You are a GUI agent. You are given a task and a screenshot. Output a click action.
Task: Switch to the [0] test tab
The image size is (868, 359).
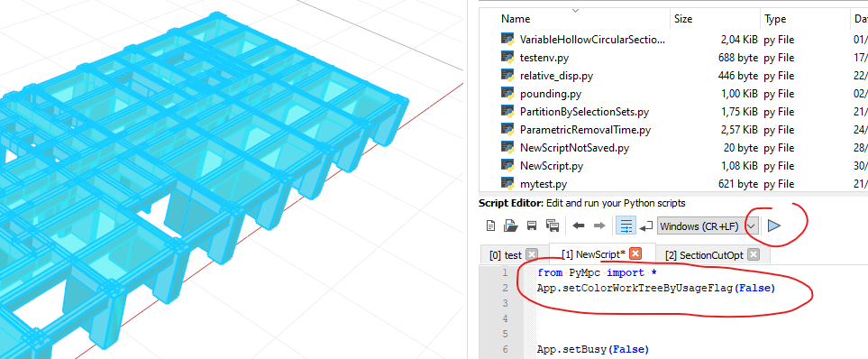[x=506, y=255]
